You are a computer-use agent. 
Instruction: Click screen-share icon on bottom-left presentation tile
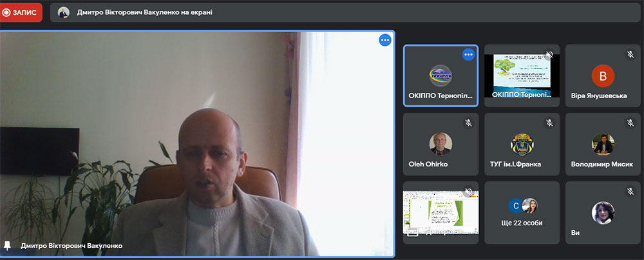[x=413, y=232]
